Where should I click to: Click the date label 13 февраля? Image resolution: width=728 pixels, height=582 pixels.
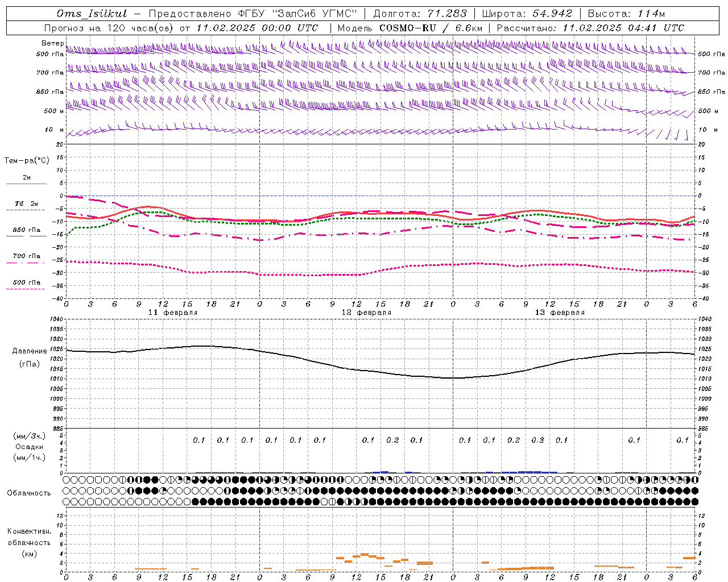click(560, 313)
